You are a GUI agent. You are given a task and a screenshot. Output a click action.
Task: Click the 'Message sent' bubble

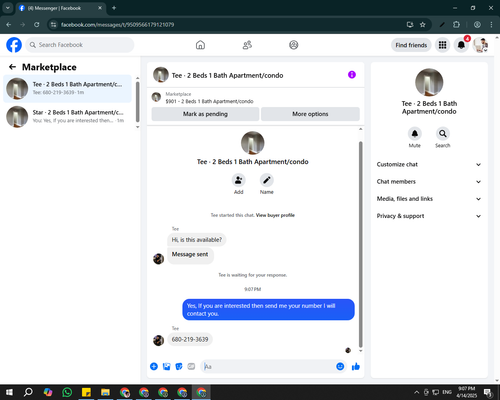(x=190, y=255)
